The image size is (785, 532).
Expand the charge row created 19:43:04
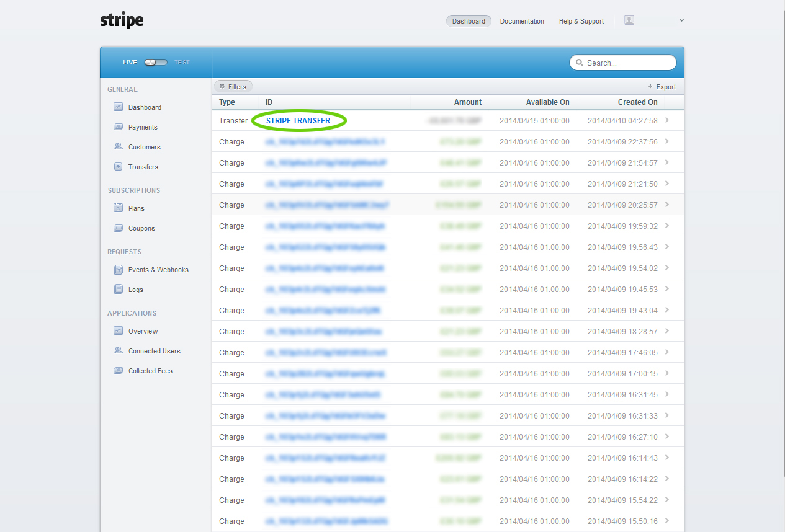pyautogui.click(x=667, y=310)
